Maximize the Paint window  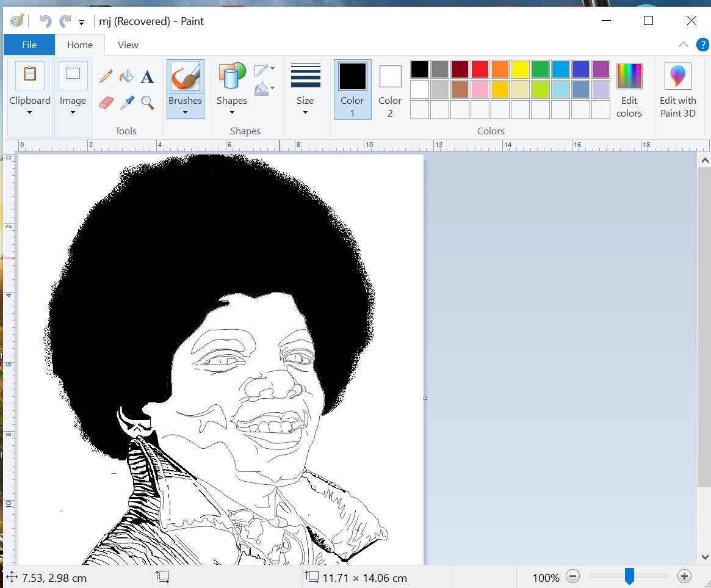[648, 21]
